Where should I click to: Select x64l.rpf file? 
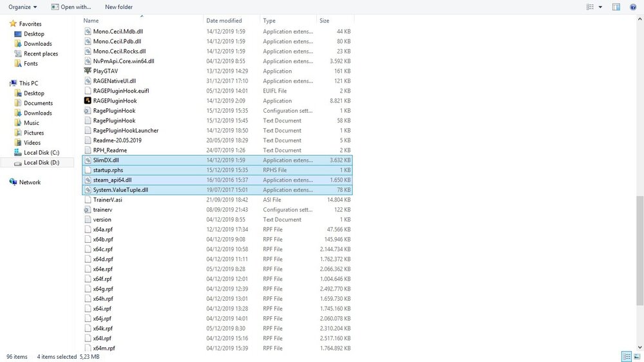pos(102,338)
